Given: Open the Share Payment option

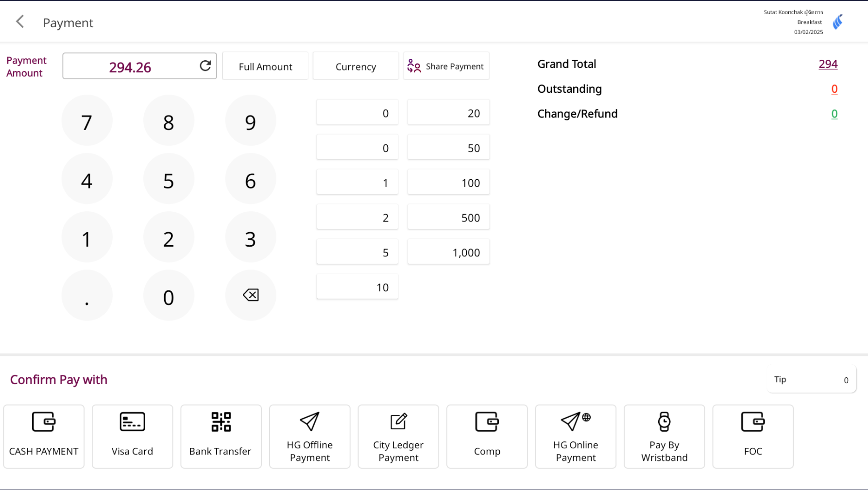Looking at the screenshot, I should (446, 66).
